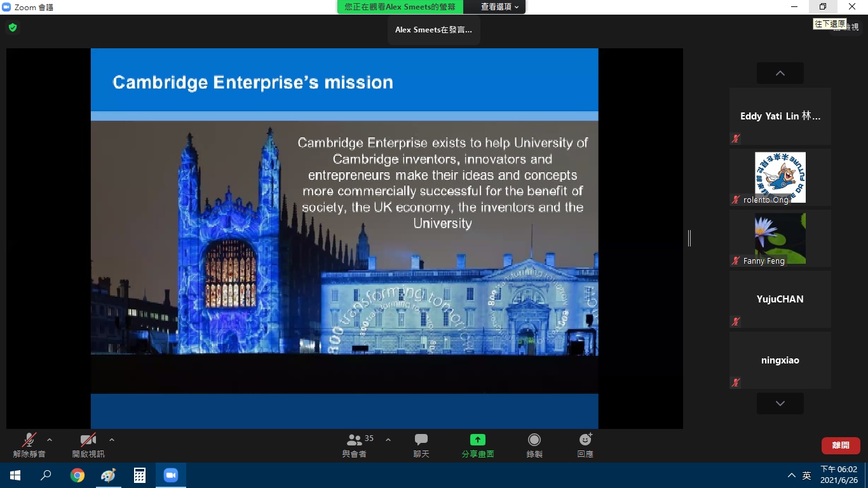This screenshot has width=868, height=488.
Task: Select rolento Ong's participant tile
Action: point(780,177)
